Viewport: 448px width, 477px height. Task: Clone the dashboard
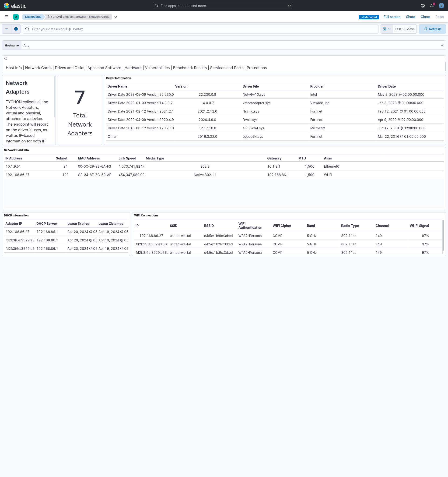(425, 17)
